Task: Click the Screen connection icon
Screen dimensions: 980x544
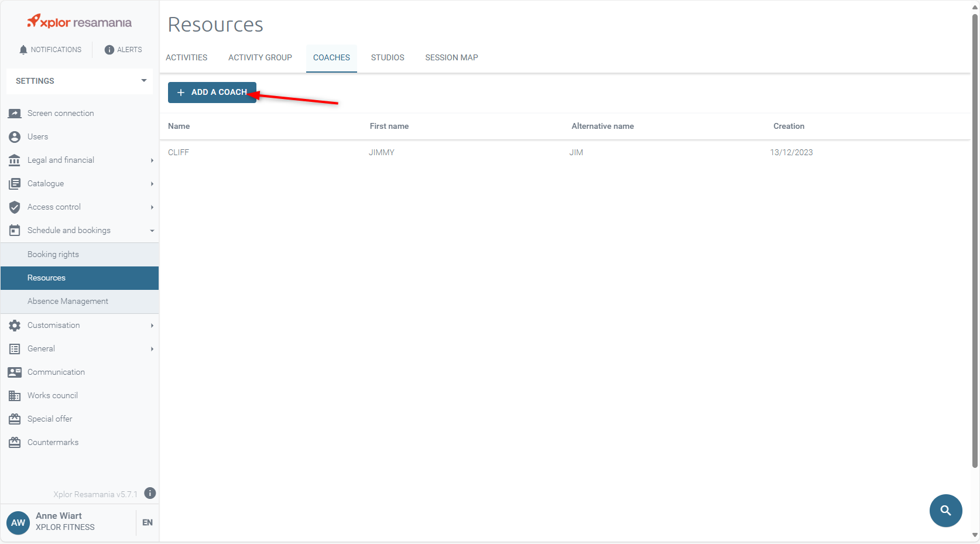Action: [15, 114]
